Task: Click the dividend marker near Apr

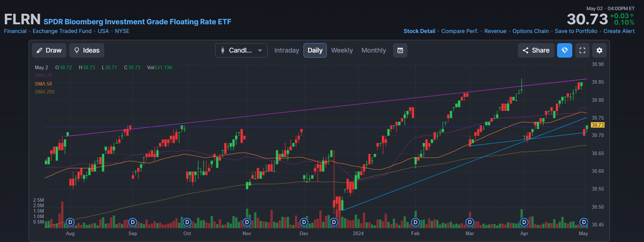Action: (524, 222)
